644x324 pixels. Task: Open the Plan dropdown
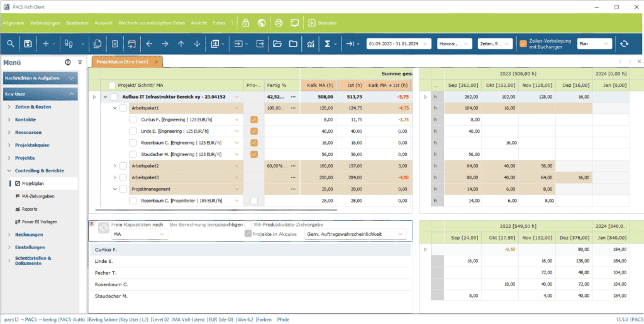pyautogui.click(x=594, y=44)
